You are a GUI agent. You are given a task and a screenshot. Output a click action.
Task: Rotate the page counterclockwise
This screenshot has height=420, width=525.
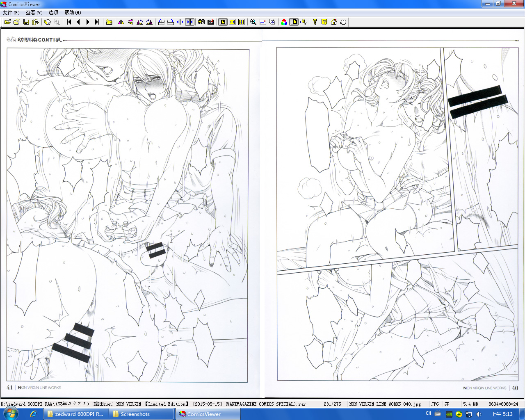pyautogui.click(x=140, y=22)
